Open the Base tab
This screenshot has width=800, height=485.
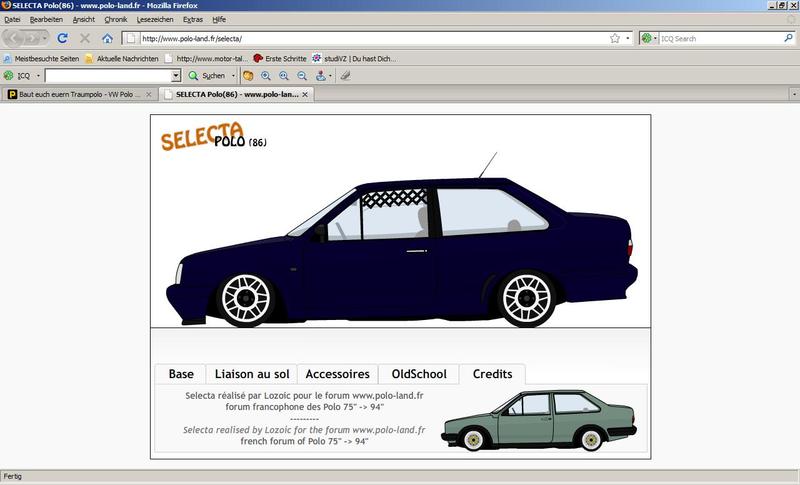181,374
